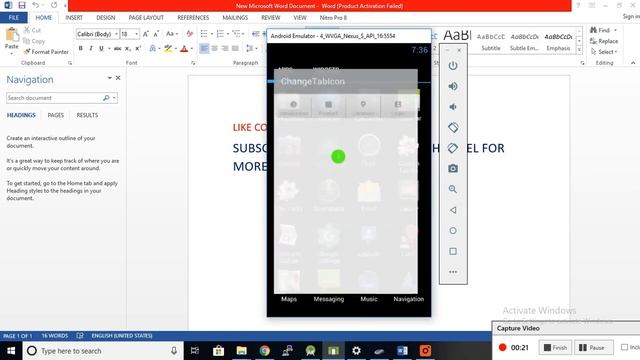Switch to the DESIGN ribbon tab

pos(106,18)
